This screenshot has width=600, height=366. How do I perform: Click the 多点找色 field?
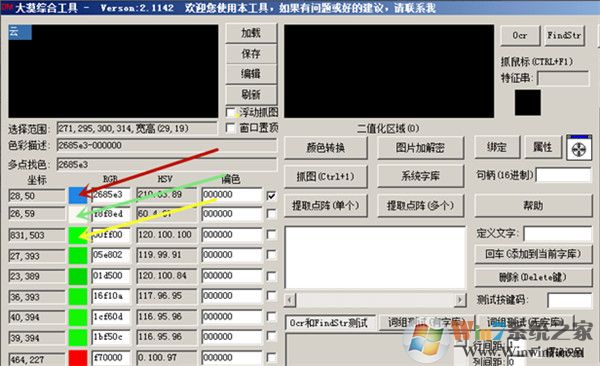click(167, 165)
